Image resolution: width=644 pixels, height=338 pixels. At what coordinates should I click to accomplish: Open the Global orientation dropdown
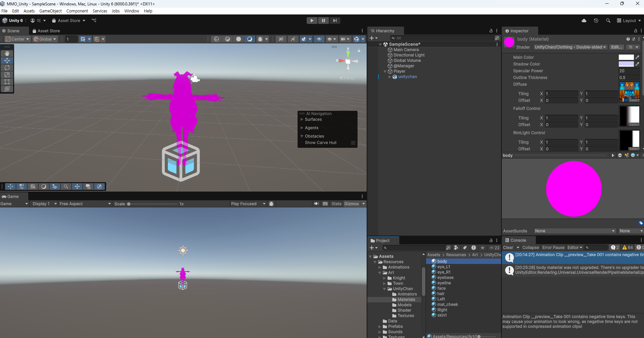click(x=45, y=39)
